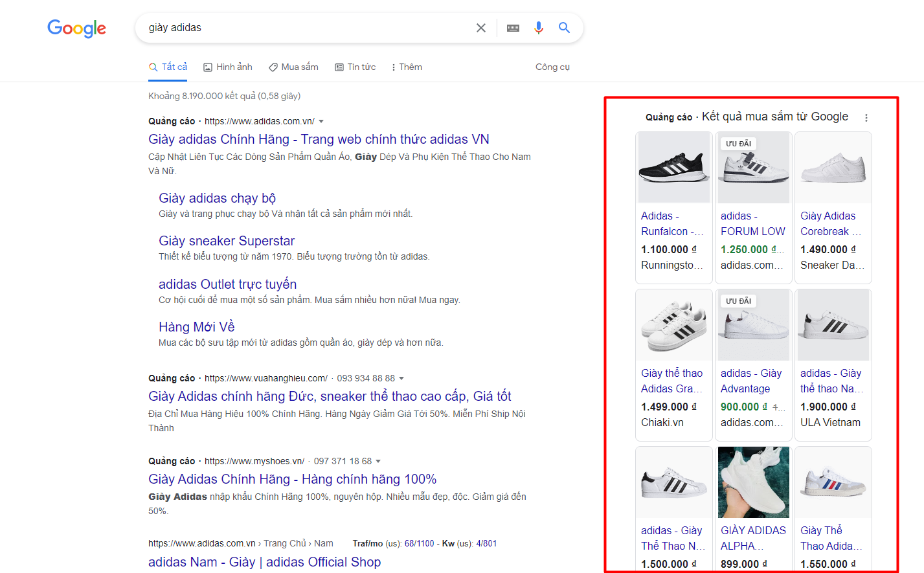Open 'Giày Adidas Chính Hãng - Hàng chính hãng 100%' link

pyautogui.click(x=292, y=479)
